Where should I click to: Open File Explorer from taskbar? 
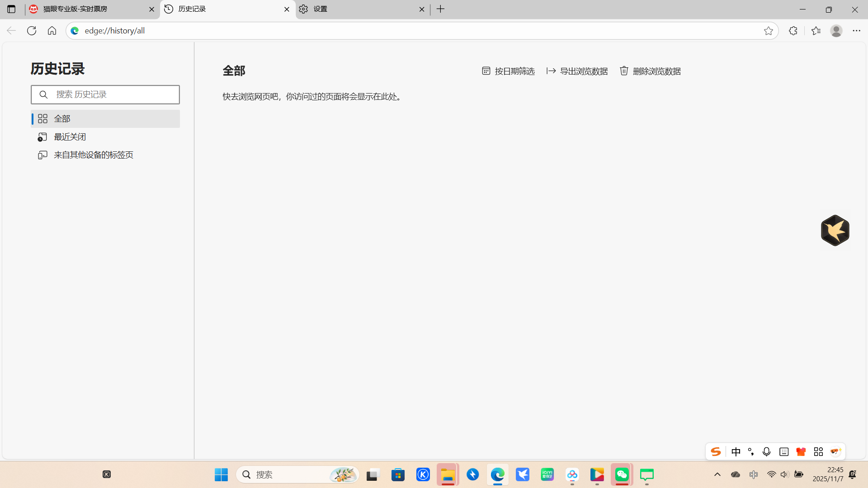(x=448, y=474)
